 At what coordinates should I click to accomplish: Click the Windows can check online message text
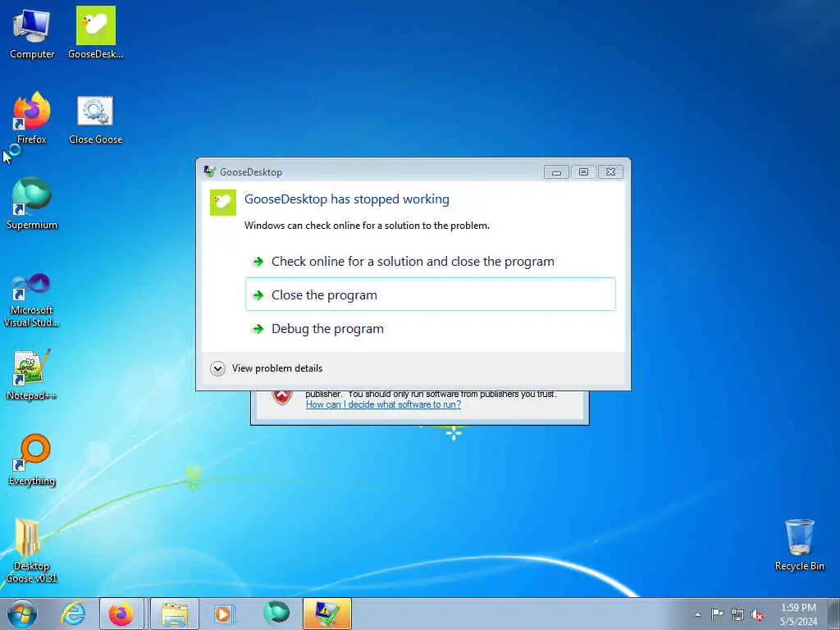[x=367, y=226]
